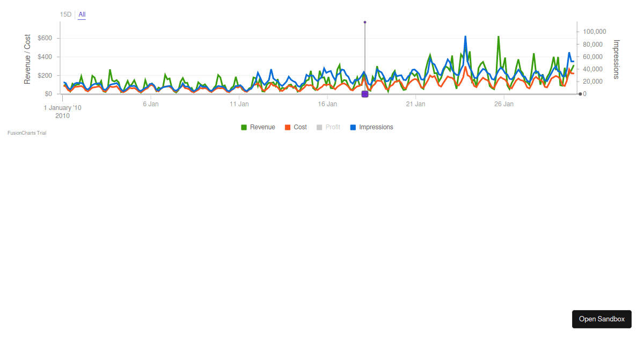Click the 6 Jan x-axis date label

coord(151,104)
